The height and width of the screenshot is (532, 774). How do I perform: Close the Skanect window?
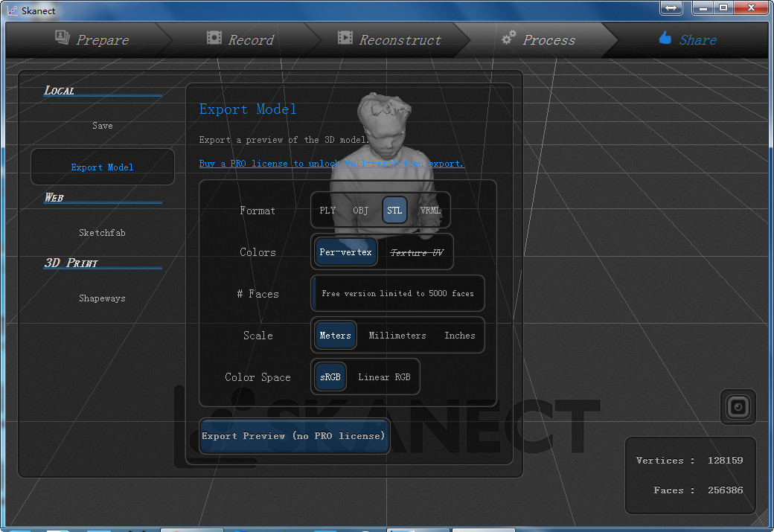point(751,7)
